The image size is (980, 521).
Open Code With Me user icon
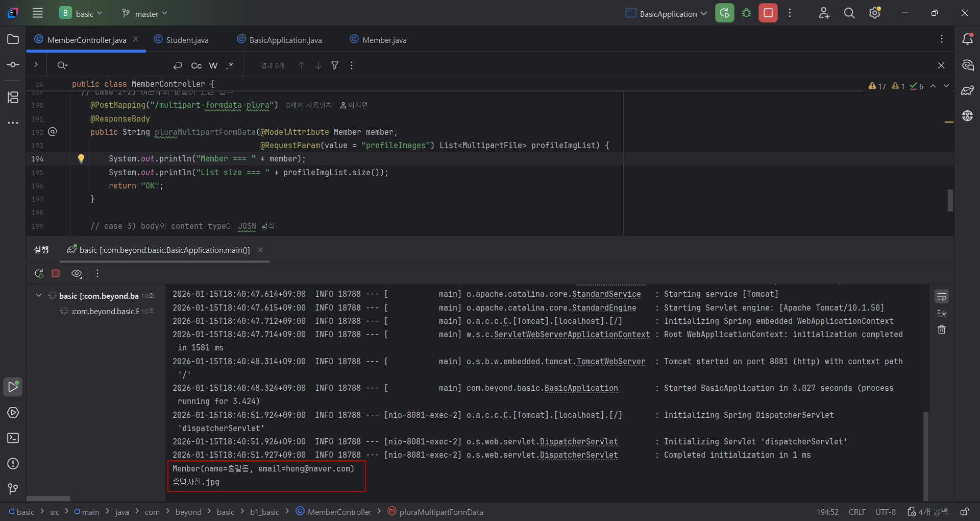point(824,13)
